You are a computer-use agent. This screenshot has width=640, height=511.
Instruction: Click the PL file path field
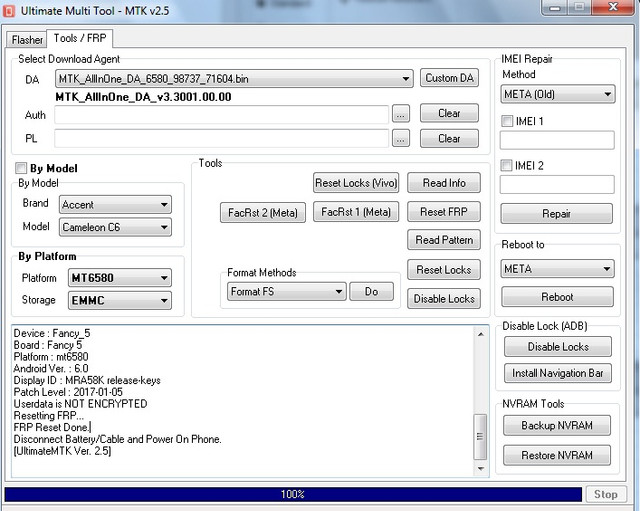221,138
